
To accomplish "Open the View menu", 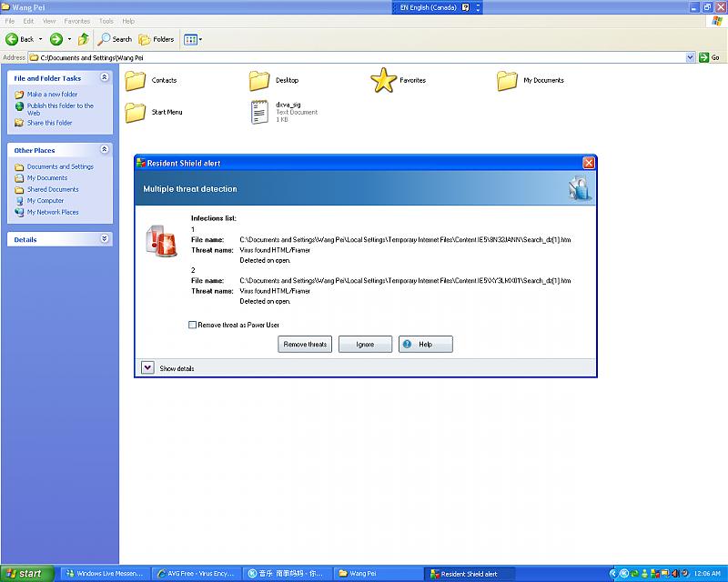I will [49, 21].
